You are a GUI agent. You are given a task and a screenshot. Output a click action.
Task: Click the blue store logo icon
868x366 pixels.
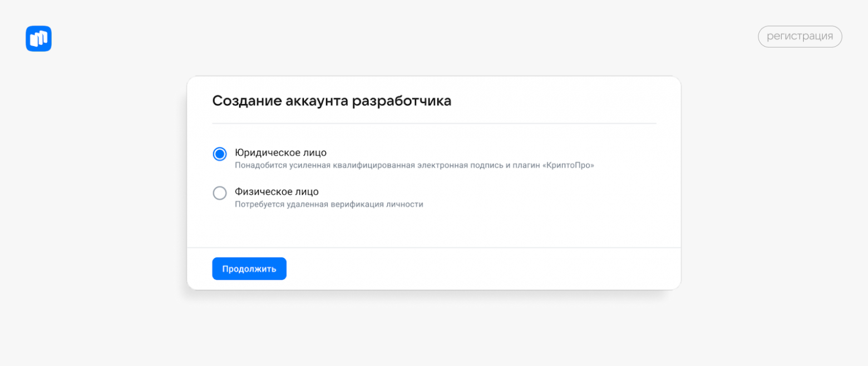(x=38, y=38)
